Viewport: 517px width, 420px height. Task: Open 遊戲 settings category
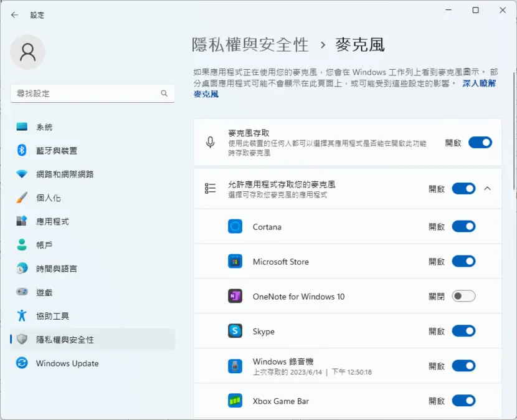point(93,292)
